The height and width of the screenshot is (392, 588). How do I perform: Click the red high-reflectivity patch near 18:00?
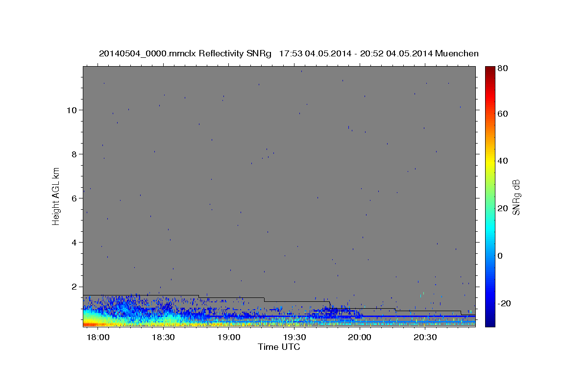click(x=93, y=324)
